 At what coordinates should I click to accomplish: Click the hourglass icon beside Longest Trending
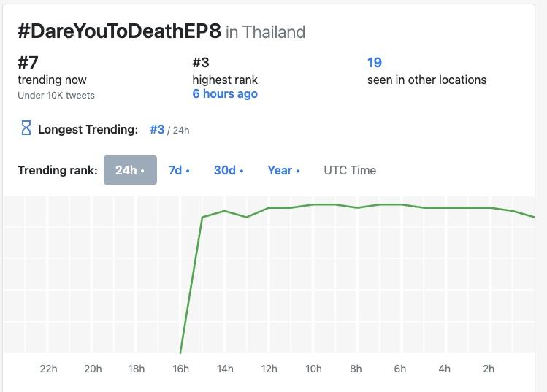(26, 129)
